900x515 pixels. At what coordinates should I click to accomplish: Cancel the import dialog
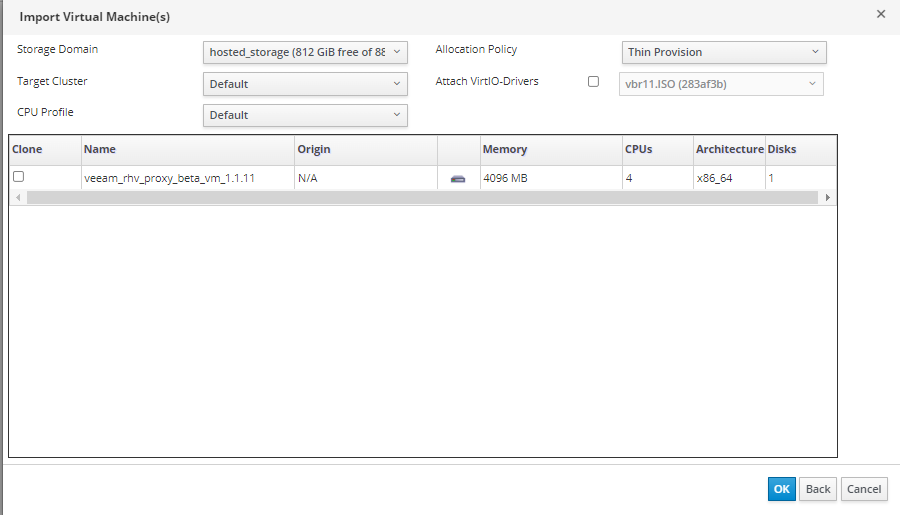coord(863,489)
